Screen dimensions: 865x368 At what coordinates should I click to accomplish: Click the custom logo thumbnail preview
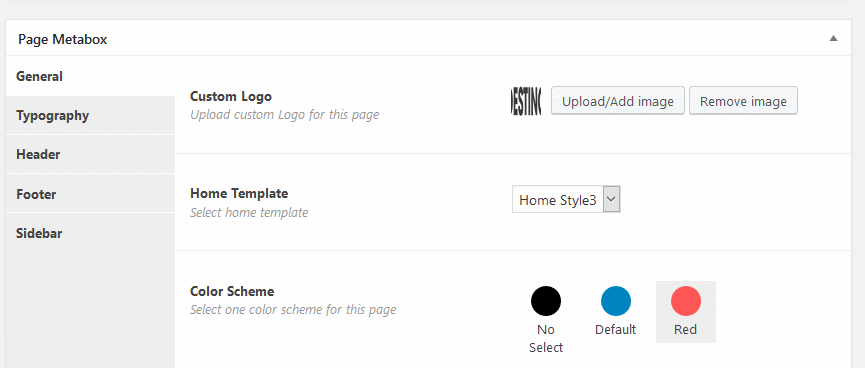pos(526,101)
